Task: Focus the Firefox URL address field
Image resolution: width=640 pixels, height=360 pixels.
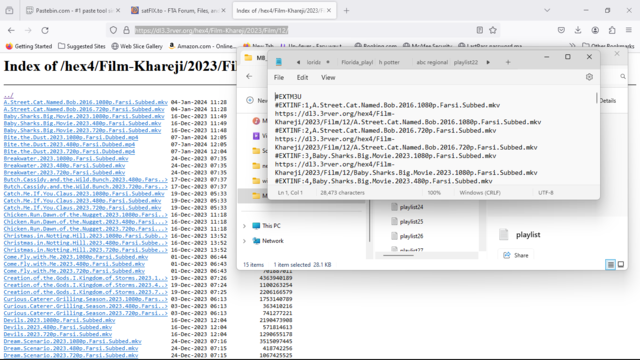Action: pyautogui.click(x=302, y=30)
